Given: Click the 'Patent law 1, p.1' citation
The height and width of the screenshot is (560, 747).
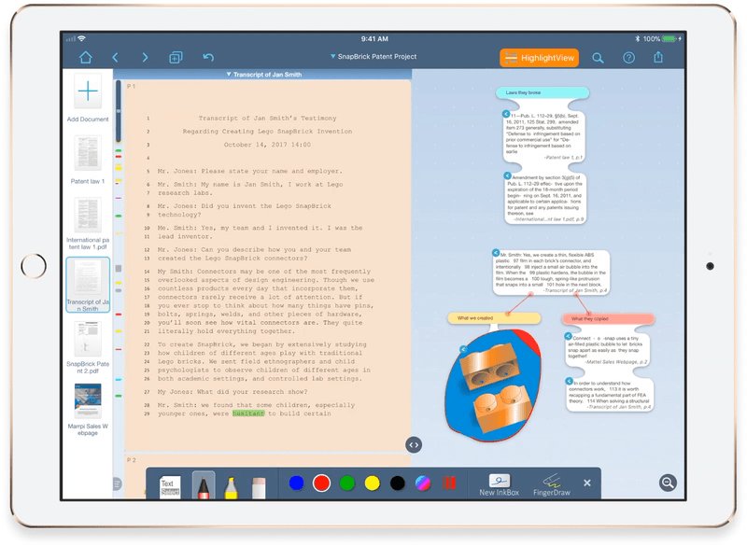Looking at the screenshot, I should point(563,157).
